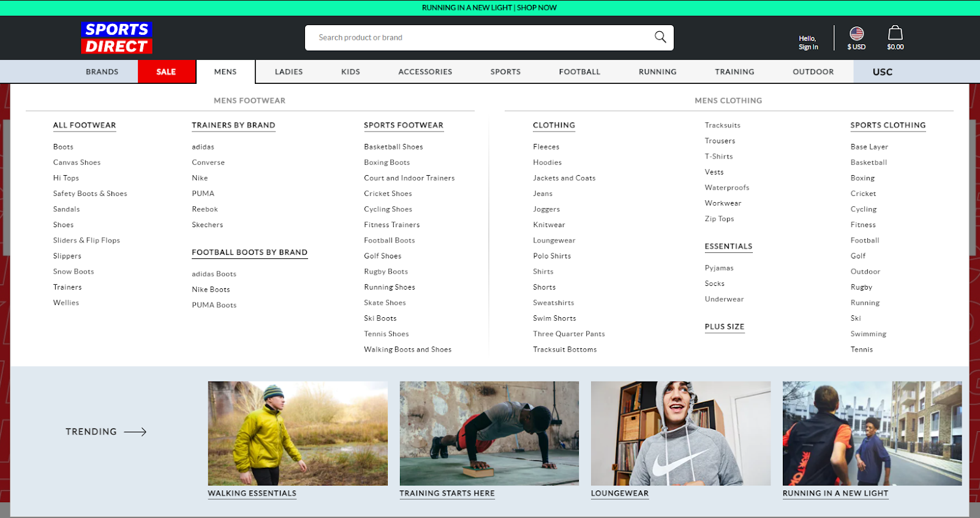Click the Sports Direct logo
Viewport: 980px width, 518px height.
[116, 38]
